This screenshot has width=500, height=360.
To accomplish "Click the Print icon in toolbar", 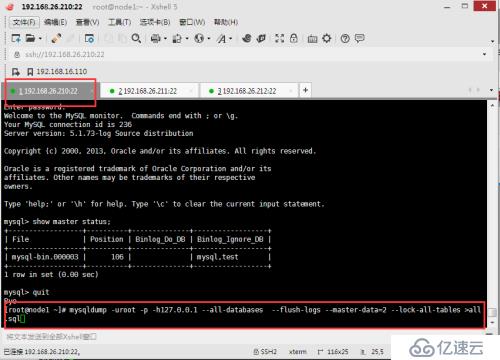I will [x=155, y=39].
